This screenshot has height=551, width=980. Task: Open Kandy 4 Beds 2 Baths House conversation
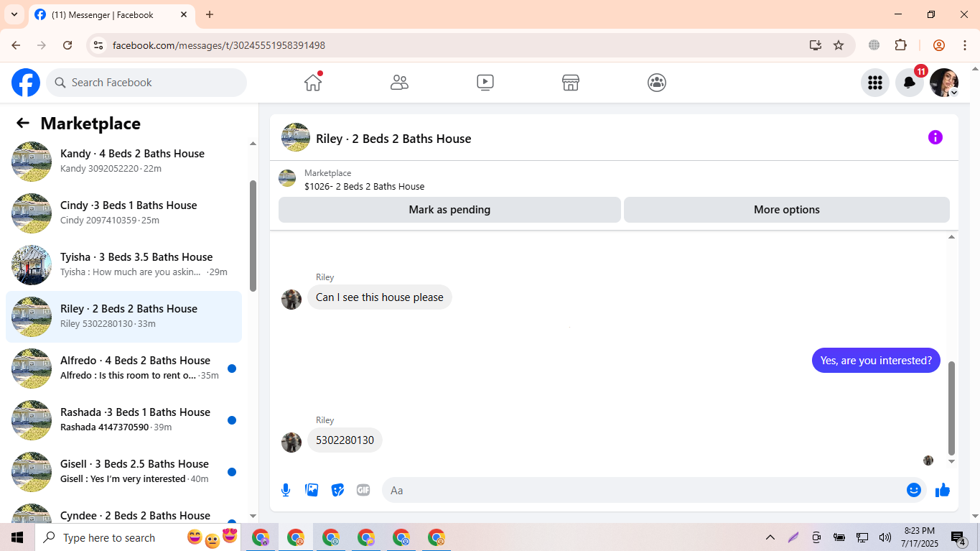123,162
